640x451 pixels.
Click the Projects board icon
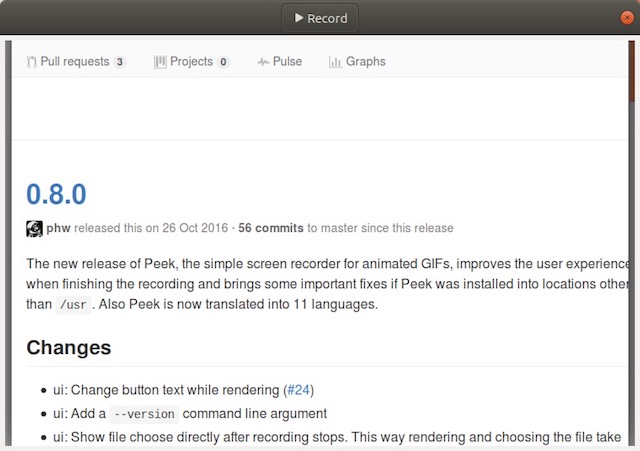[x=160, y=62]
